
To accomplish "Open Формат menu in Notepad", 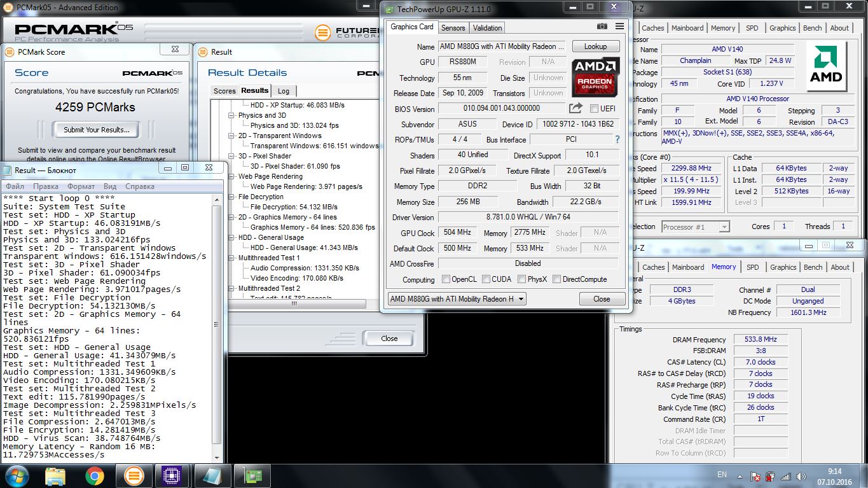I will (81, 186).
